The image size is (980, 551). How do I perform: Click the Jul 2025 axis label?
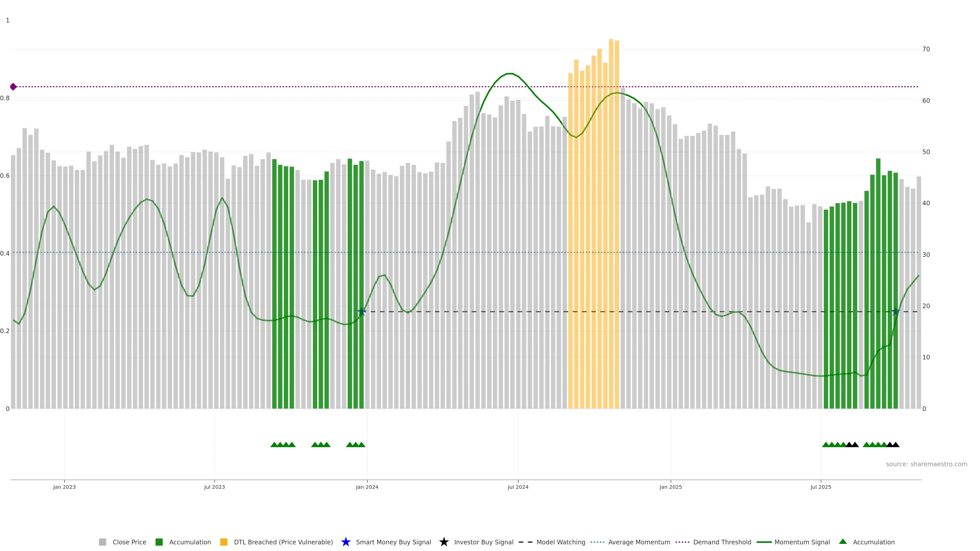[820, 487]
